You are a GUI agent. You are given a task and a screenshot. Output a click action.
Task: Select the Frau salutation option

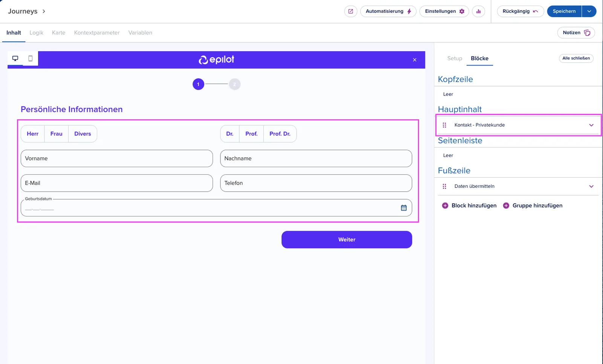pyautogui.click(x=56, y=134)
